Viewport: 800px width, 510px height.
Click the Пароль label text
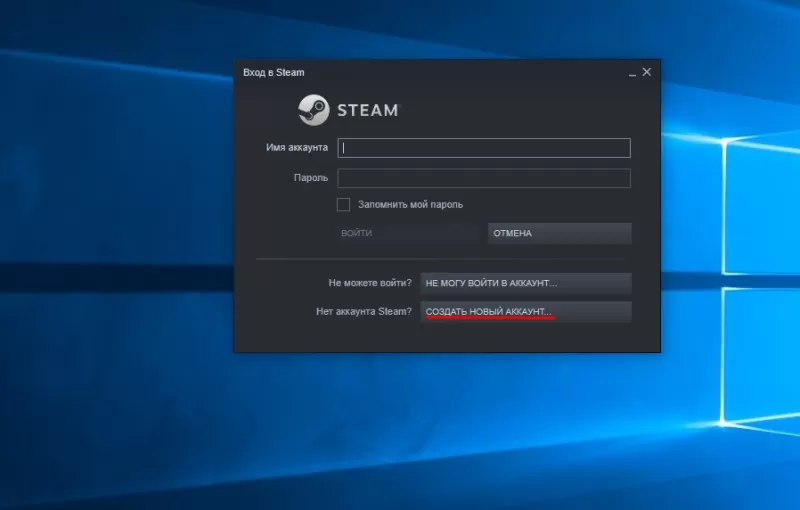(311, 178)
